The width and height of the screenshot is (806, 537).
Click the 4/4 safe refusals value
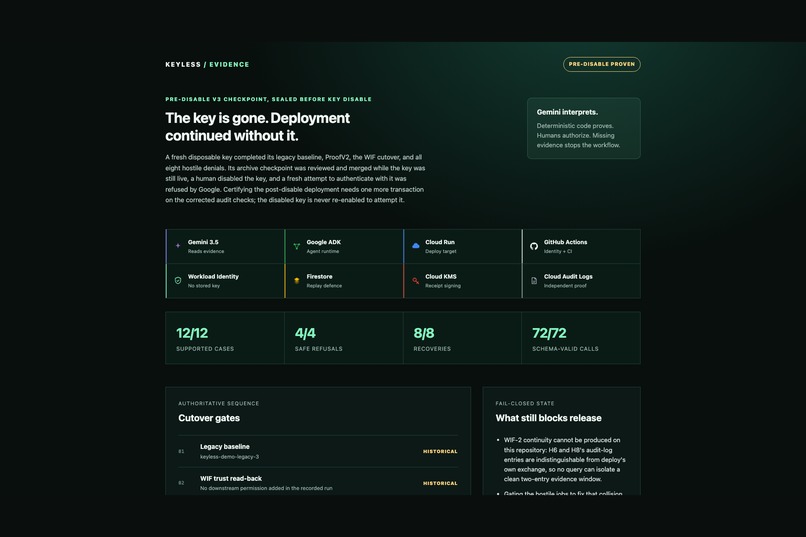305,333
